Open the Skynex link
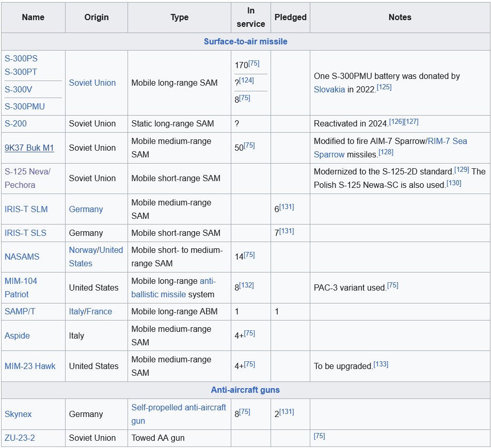Viewport: 491px width, 448px height. pos(18,414)
